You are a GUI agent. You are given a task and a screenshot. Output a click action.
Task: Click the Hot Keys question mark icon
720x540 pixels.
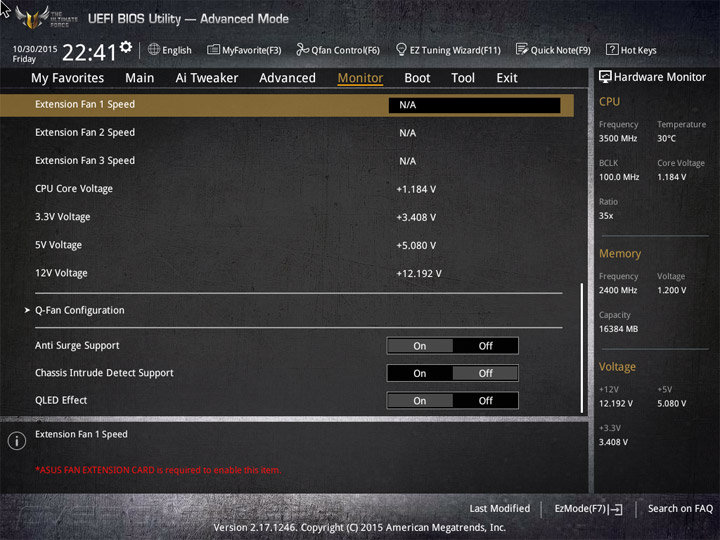[x=612, y=49]
